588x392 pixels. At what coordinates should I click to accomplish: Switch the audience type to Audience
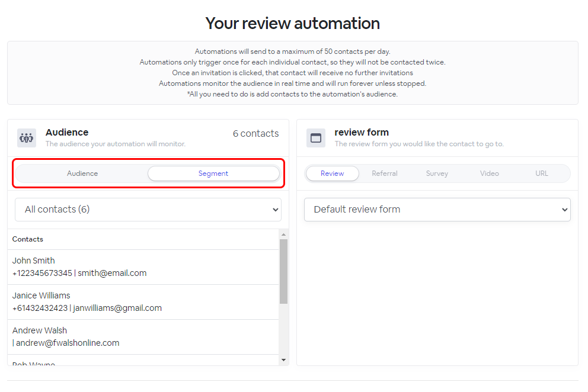tap(82, 173)
